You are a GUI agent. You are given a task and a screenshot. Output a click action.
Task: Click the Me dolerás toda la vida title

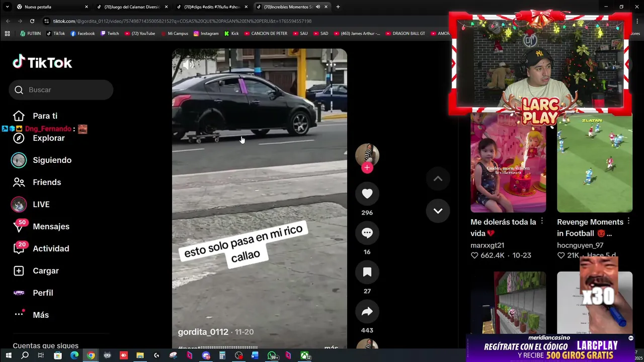[503, 227]
